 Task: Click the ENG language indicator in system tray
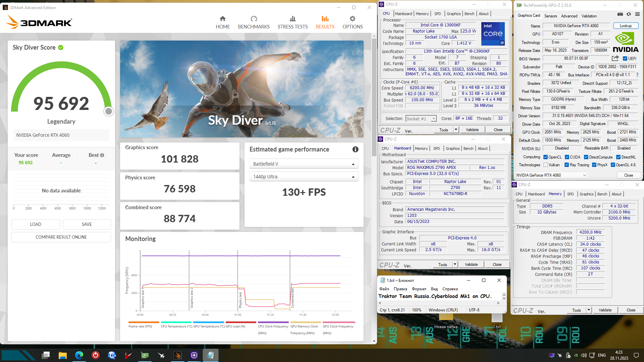(602, 355)
